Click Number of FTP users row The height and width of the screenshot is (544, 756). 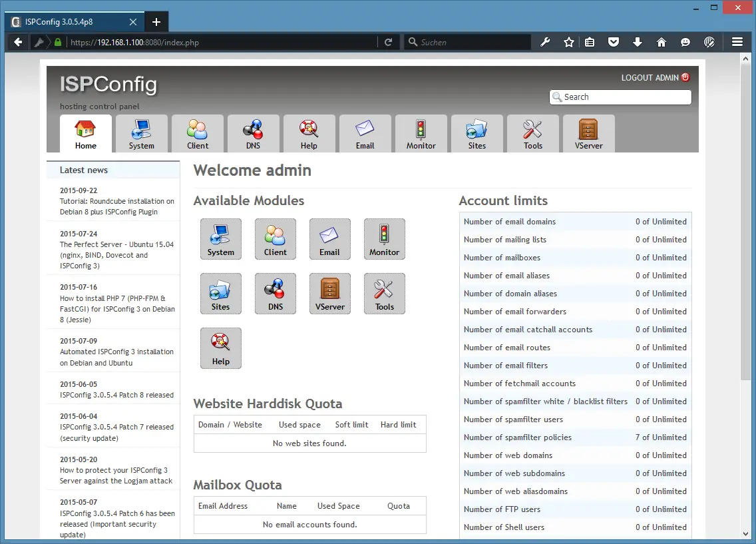(575, 509)
